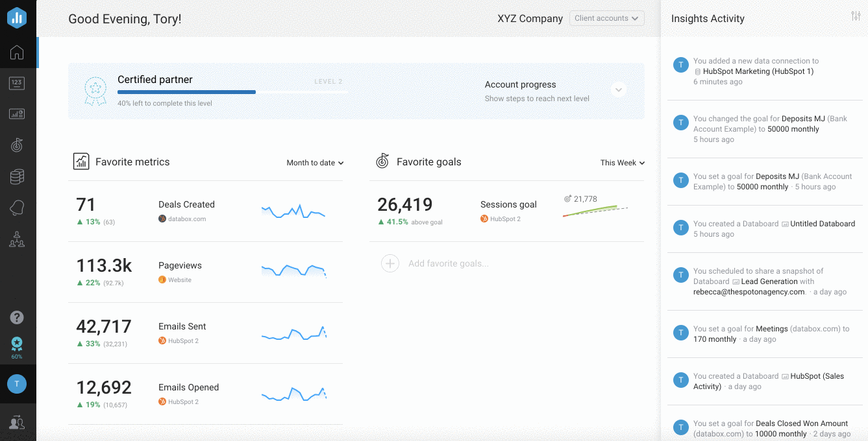Open the Alerts bell sidebar icon
Image resolution: width=868 pixels, height=441 pixels.
click(x=18, y=208)
